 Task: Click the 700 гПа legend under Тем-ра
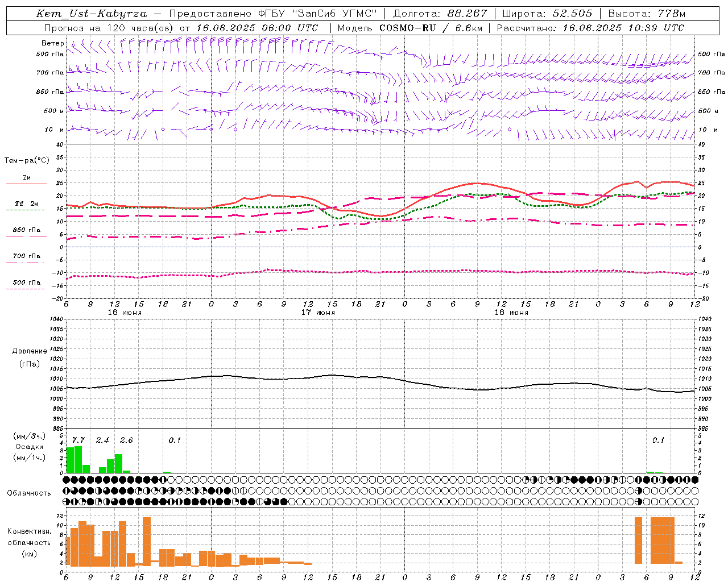tap(27, 256)
